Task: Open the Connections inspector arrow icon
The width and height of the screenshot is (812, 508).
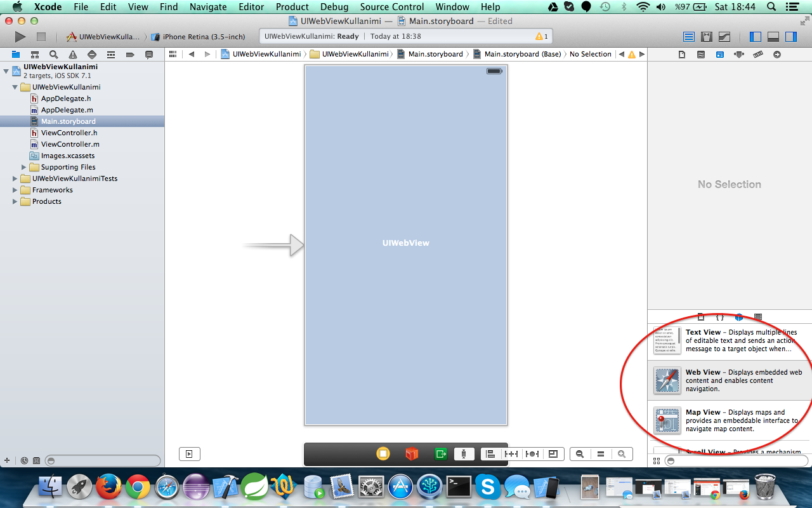Action: [x=777, y=55]
